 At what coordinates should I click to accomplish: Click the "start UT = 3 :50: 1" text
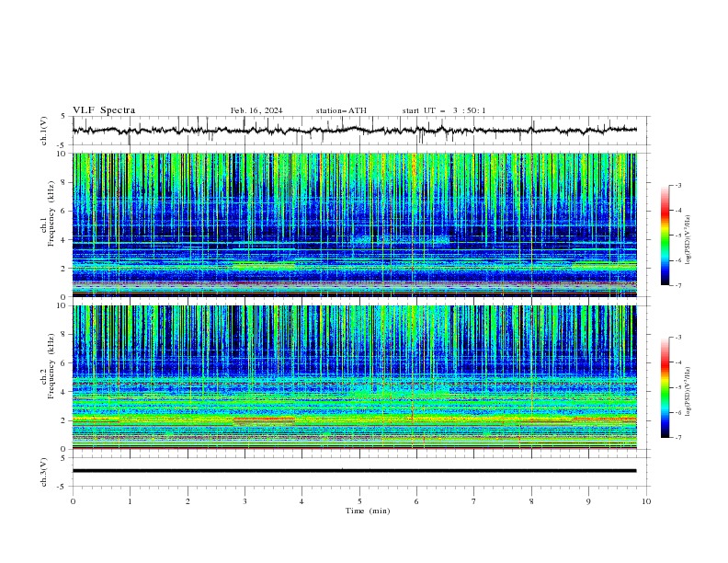coord(444,110)
